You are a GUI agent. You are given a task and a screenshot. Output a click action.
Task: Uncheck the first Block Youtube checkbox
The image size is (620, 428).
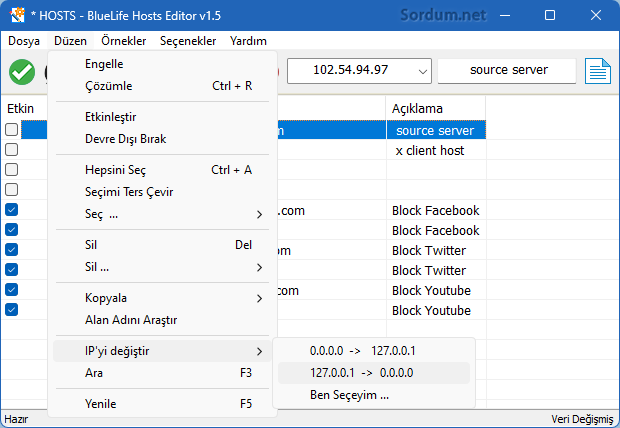click(11, 290)
